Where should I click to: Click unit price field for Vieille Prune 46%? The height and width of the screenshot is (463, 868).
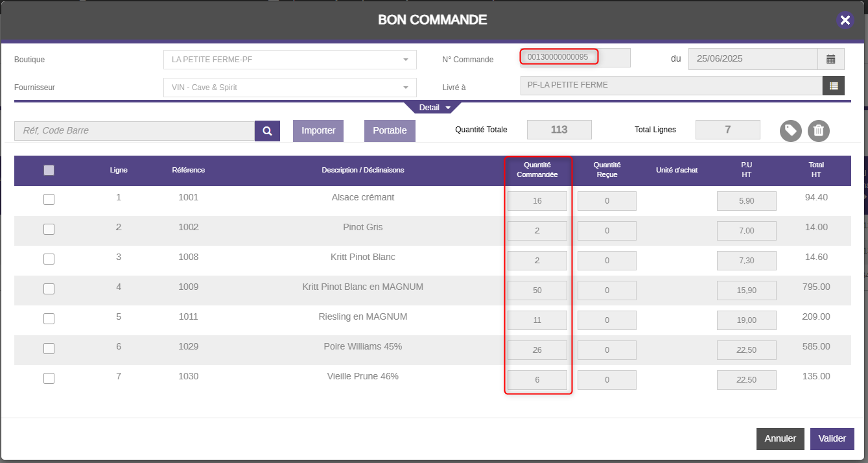(x=746, y=380)
